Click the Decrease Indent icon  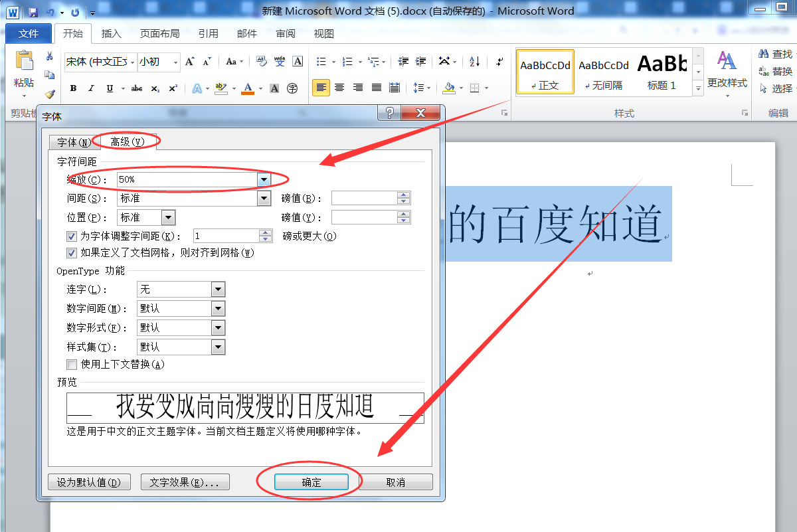point(403,61)
